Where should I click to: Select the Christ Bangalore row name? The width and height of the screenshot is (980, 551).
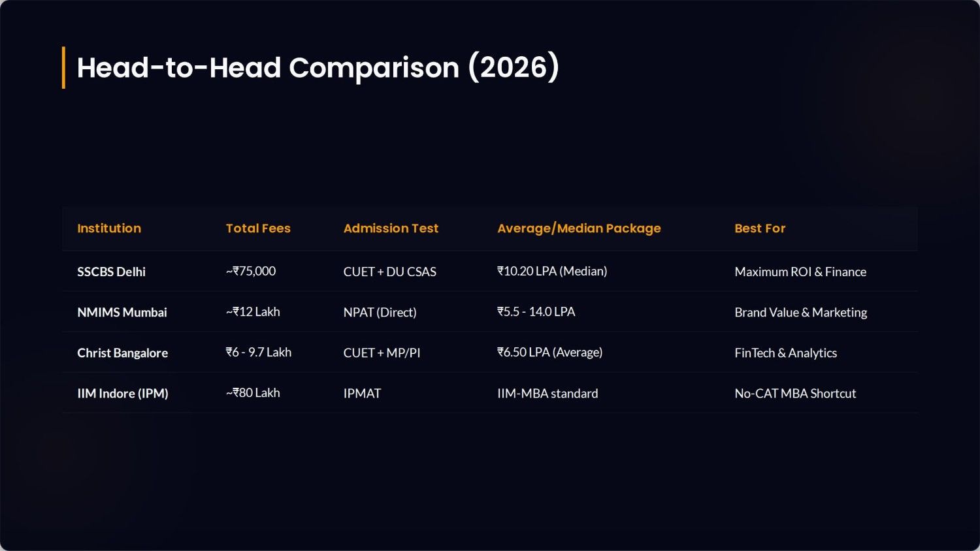coord(122,353)
